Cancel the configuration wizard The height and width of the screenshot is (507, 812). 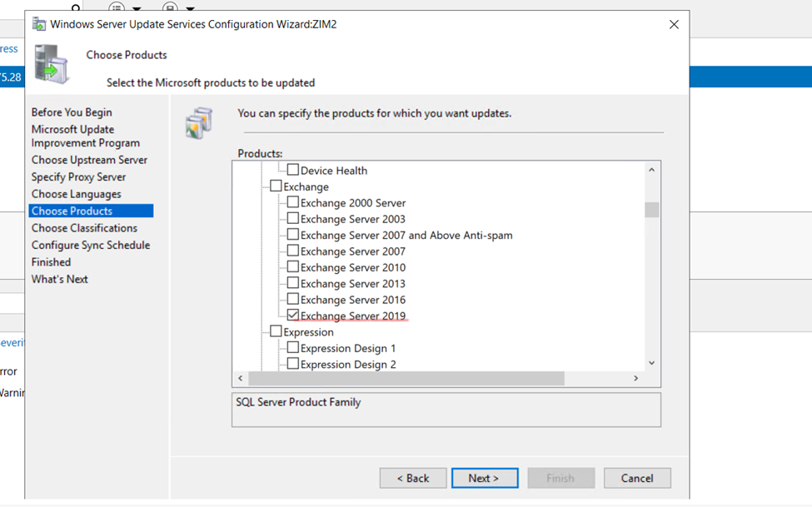point(636,478)
